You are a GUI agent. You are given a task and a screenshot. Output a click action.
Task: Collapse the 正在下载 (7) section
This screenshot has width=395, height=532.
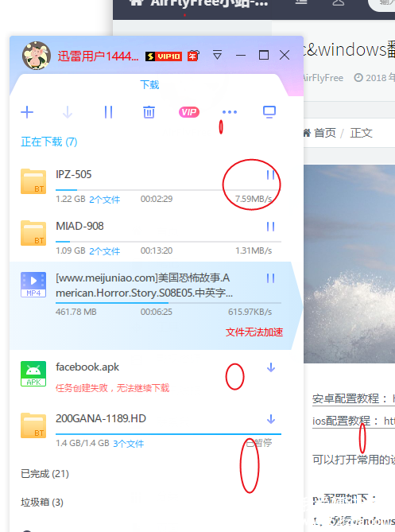pyautogui.click(x=49, y=142)
